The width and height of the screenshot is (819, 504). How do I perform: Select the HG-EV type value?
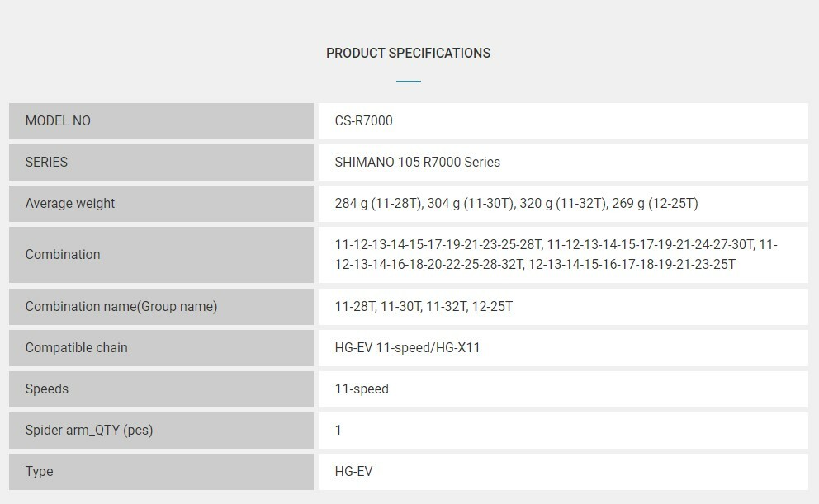[354, 472]
